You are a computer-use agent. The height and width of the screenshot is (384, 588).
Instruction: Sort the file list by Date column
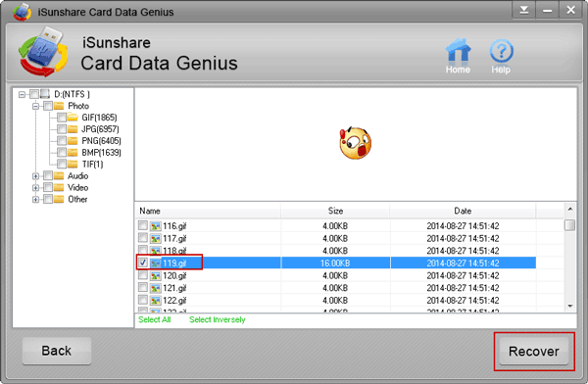click(x=463, y=211)
